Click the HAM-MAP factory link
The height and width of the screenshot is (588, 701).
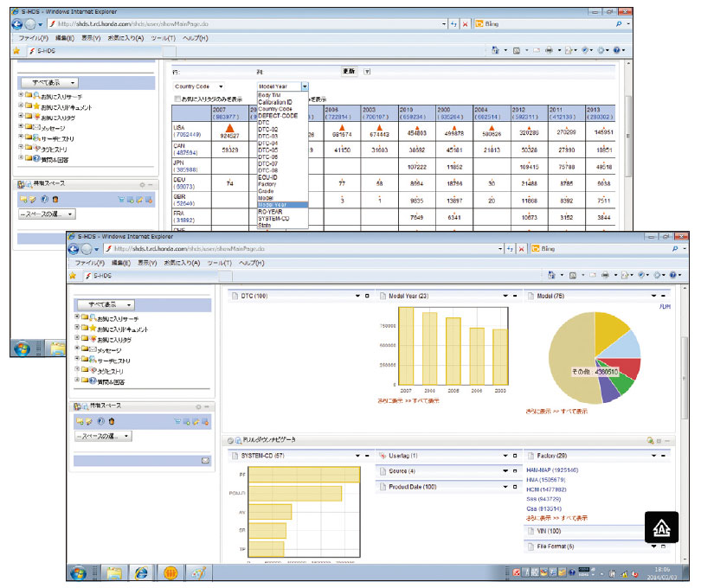[x=550, y=470]
